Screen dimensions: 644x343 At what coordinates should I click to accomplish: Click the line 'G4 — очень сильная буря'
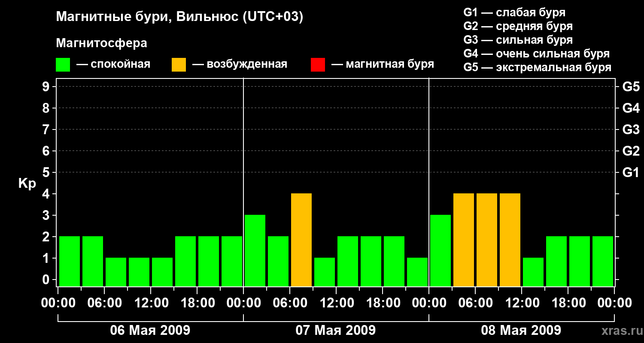(536, 54)
